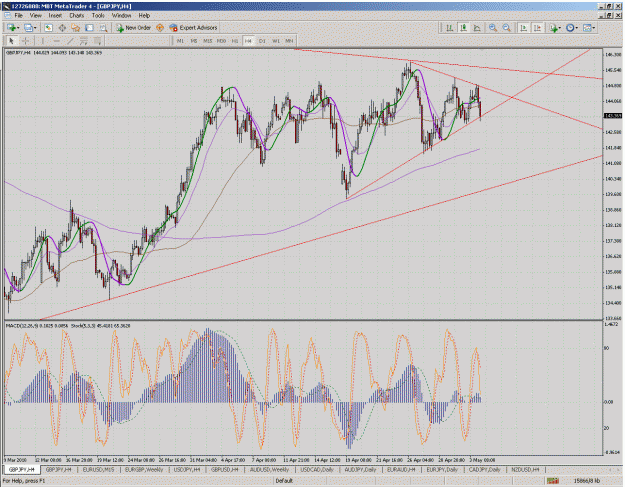
Task: Open the Charts menu
Action: pos(77,16)
